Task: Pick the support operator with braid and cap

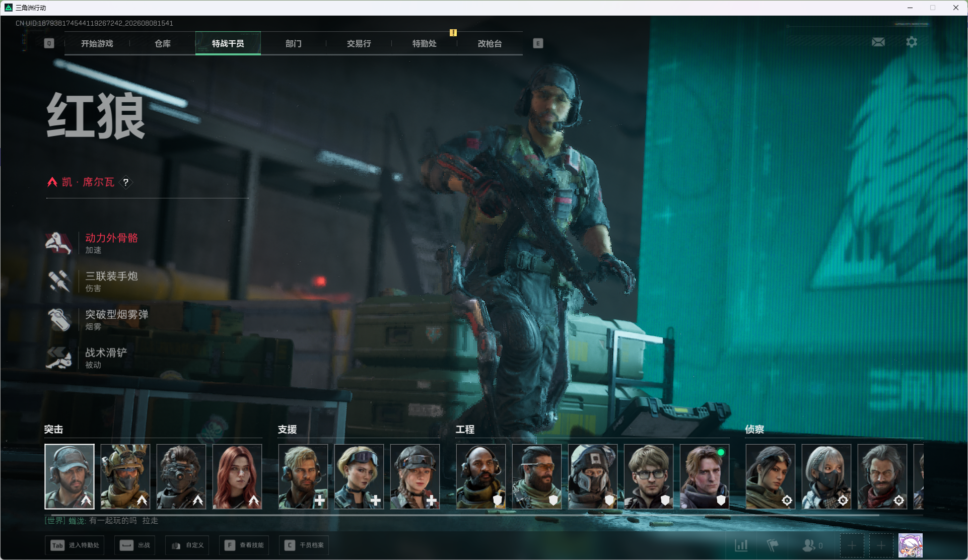Action: [415, 476]
